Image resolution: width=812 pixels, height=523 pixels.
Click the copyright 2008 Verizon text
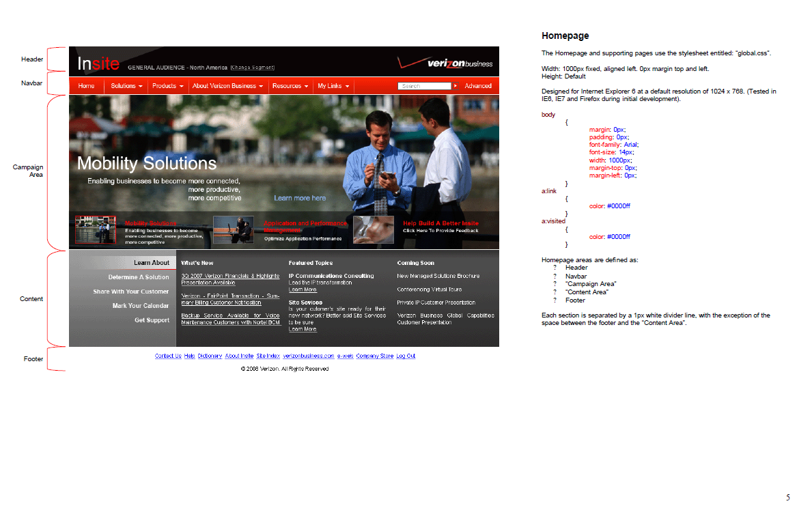285,369
